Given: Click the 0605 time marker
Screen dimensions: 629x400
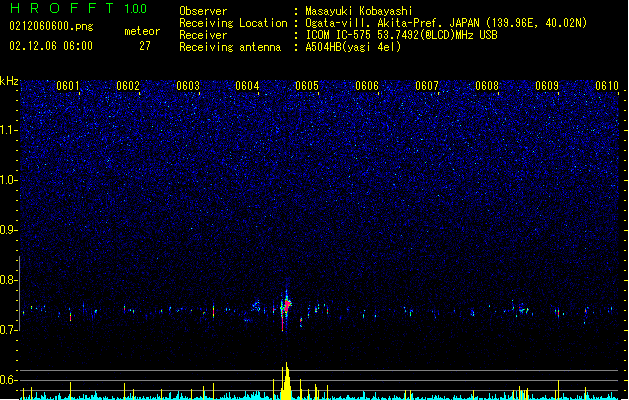Looking at the screenshot, I should [x=307, y=86].
